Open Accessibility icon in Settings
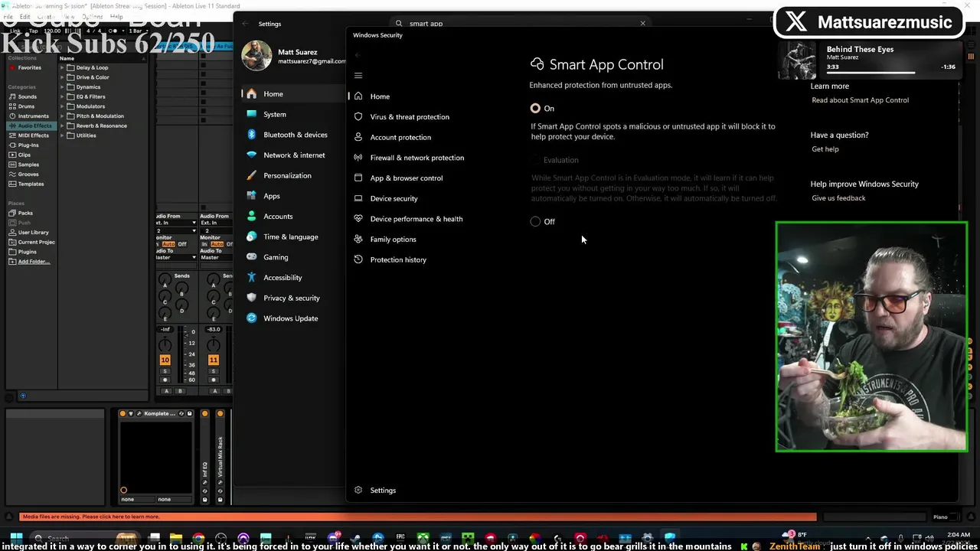Image resolution: width=980 pixels, height=551 pixels. tap(252, 277)
